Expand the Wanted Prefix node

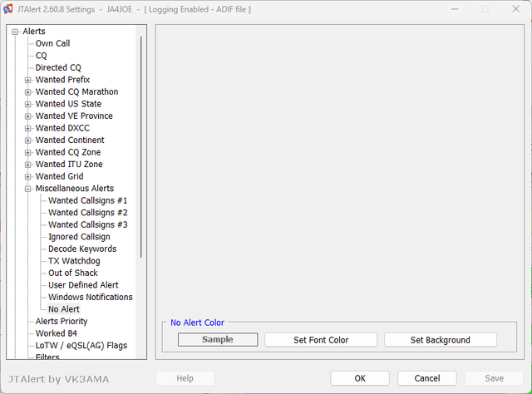(27, 80)
